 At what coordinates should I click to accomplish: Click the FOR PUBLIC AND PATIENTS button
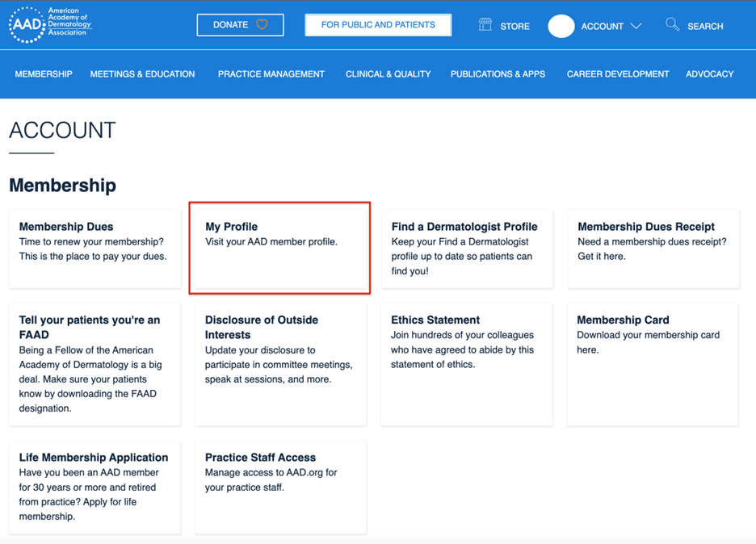(377, 25)
